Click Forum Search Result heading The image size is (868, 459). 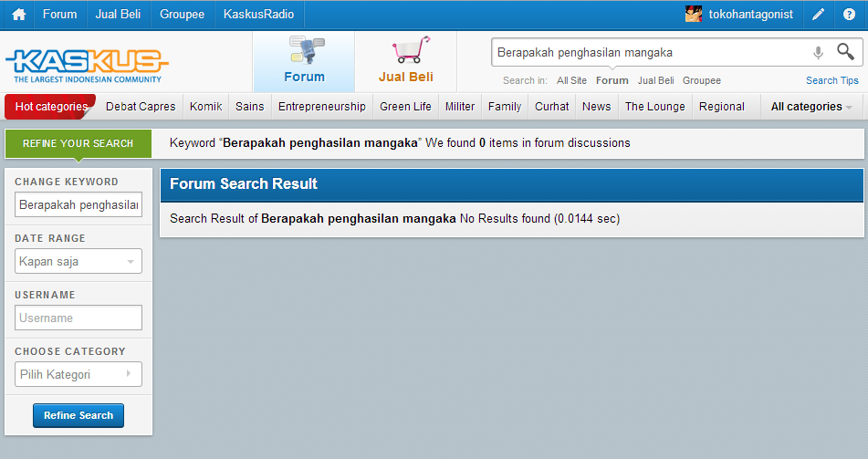pos(244,183)
